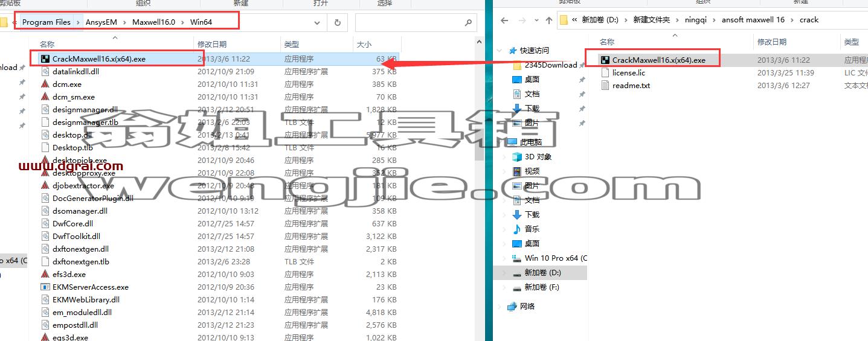The width and height of the screenshot is (868, 341).
Task: Select the Desktop.tlb file name
Action: [x=72, y=147]
